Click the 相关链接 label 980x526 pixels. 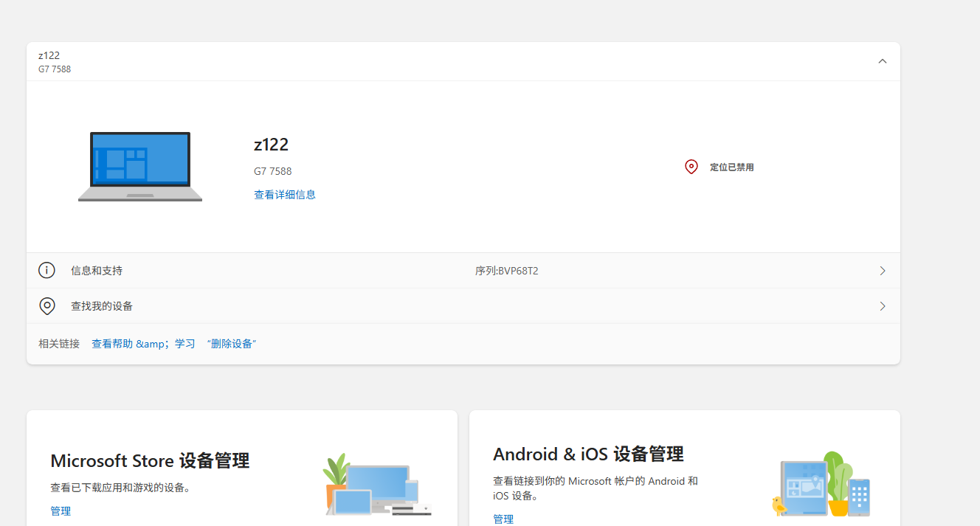(x=59, y=344)
